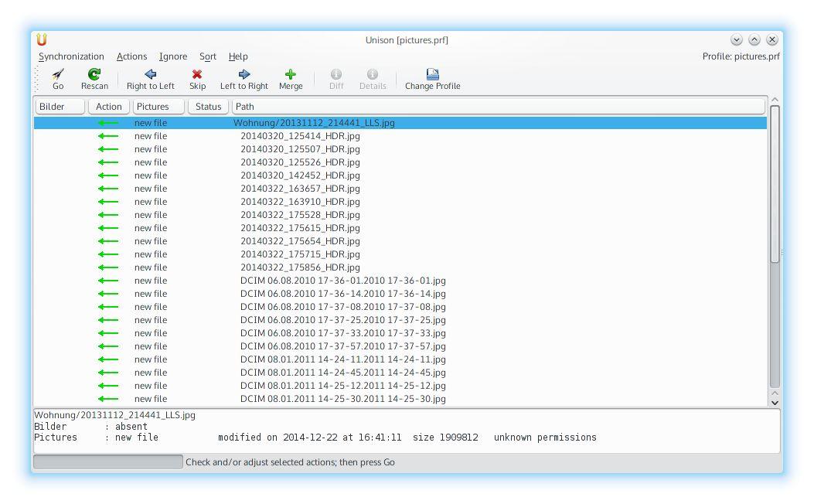Screen dimensions: 814x504
Task: Click the Bilder column header
Action: 60,107
